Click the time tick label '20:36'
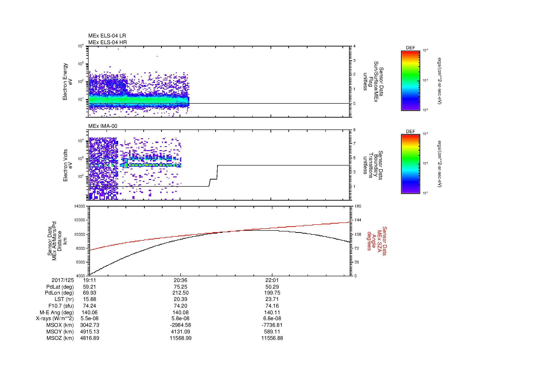 click(181, 280)
